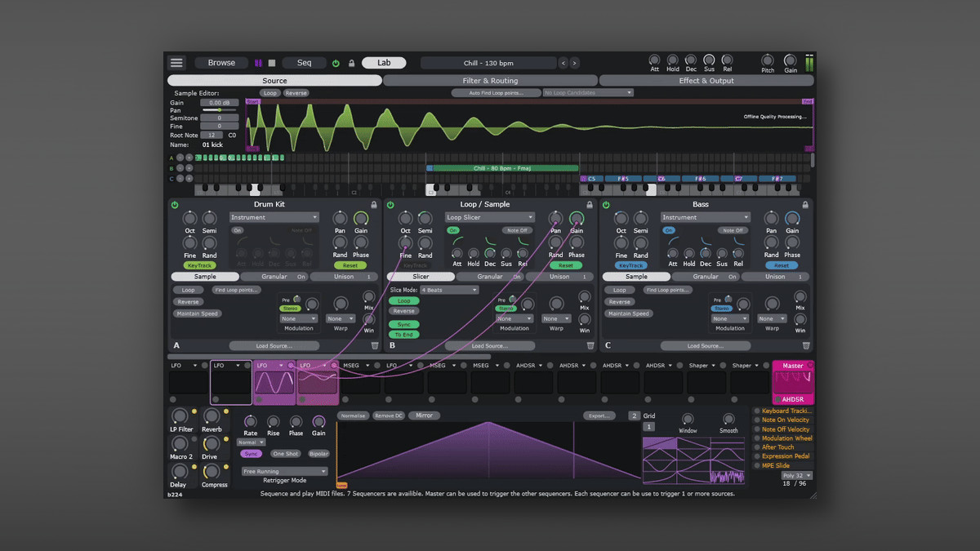The height and width of the screenshot is (551, 980).
Task: Disable the green Loop button in Slicer
Action: [403, 301]
